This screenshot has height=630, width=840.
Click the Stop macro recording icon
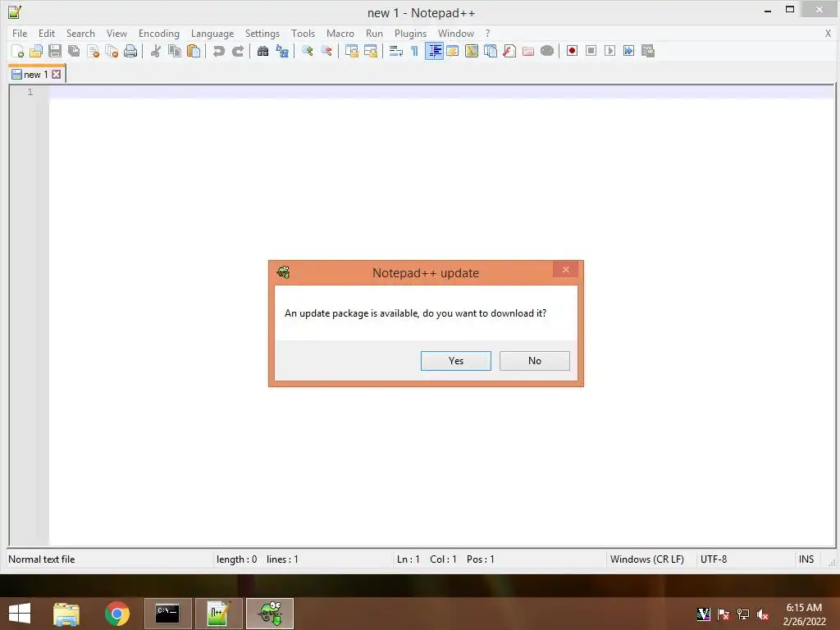[591, 51]
